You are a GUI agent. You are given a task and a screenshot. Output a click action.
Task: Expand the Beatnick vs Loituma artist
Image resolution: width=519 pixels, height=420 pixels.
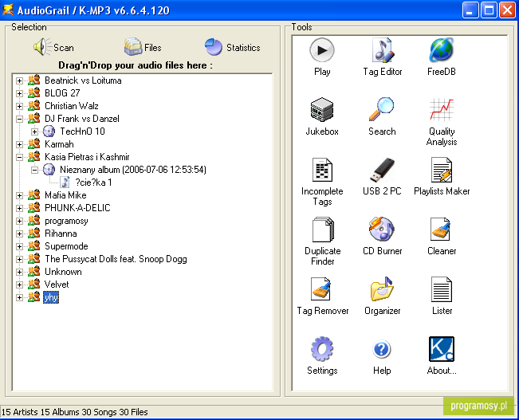pos(19,80)
